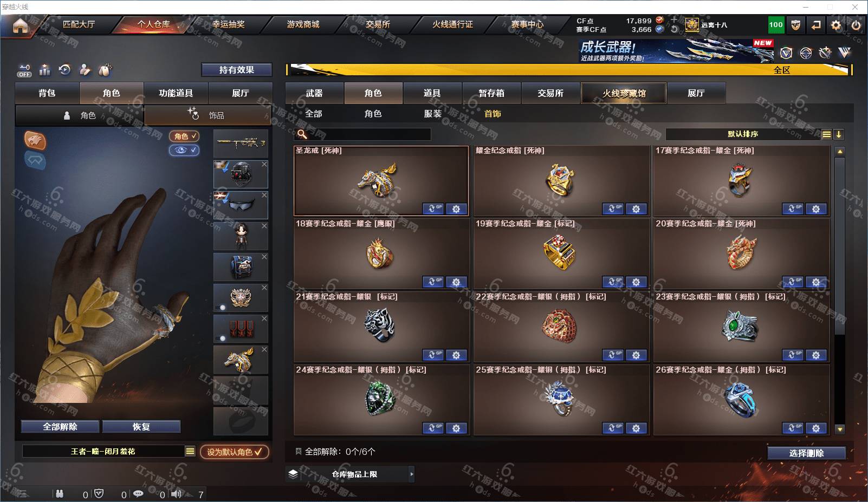The width and height of the screenshot is (868, 502).
Task: Remove the sunglasses accessory slot
Action: [x=264, y=195]
